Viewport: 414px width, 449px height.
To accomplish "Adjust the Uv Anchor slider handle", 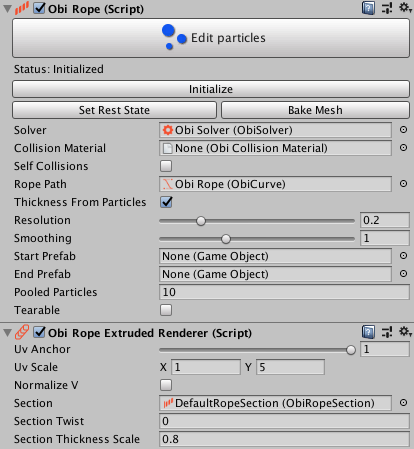I will click(351, 350).
